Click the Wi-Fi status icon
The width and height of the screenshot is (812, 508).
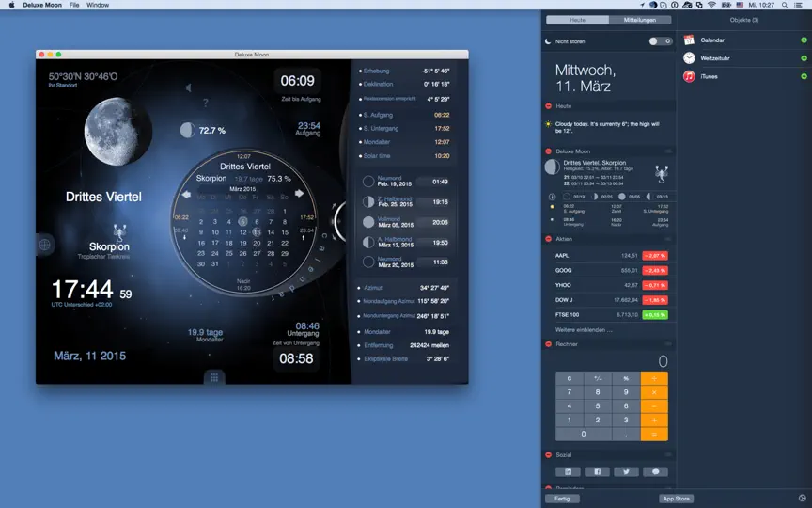[x=711, y=5]
